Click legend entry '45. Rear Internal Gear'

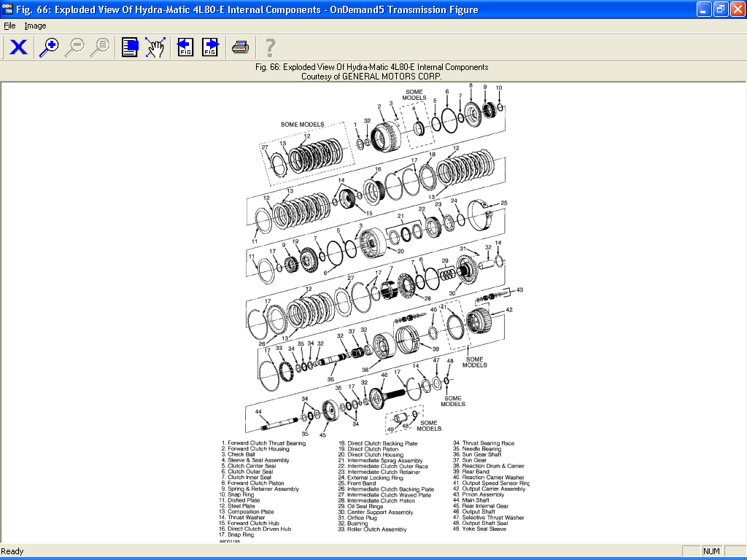(x=481, y=506)
